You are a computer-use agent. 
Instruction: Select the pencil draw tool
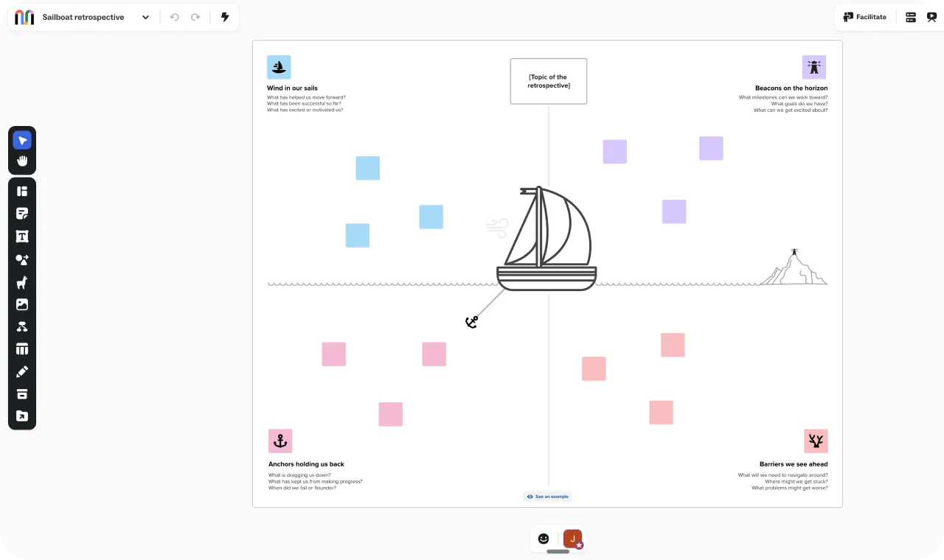click(x=22, y=372)
